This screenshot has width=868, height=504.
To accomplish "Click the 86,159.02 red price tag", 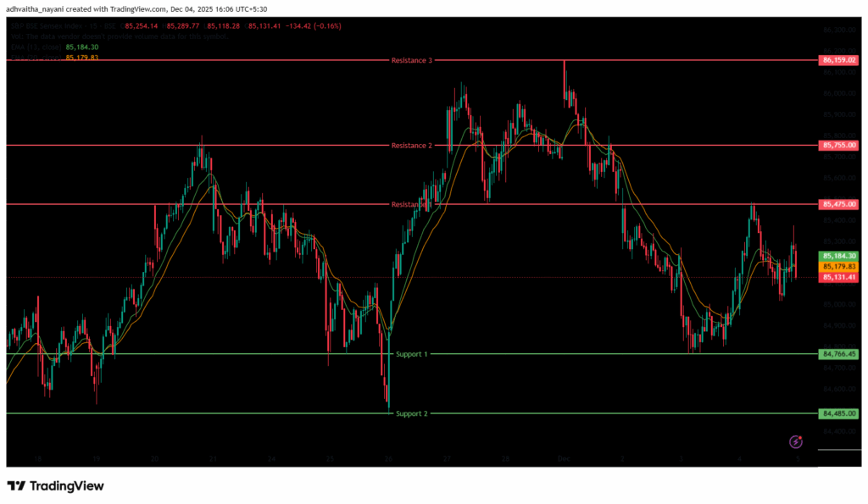I will point(839,61).
